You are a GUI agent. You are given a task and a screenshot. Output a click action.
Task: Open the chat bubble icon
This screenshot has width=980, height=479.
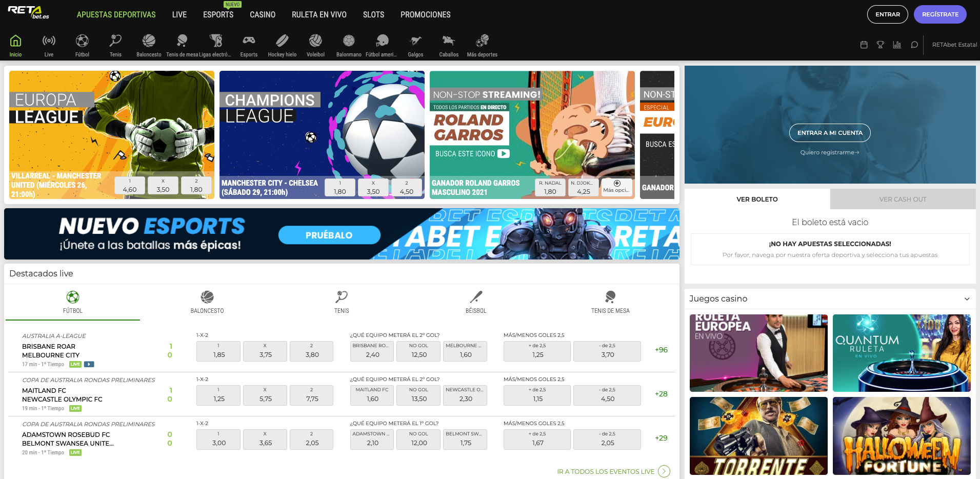pos(914,45)
